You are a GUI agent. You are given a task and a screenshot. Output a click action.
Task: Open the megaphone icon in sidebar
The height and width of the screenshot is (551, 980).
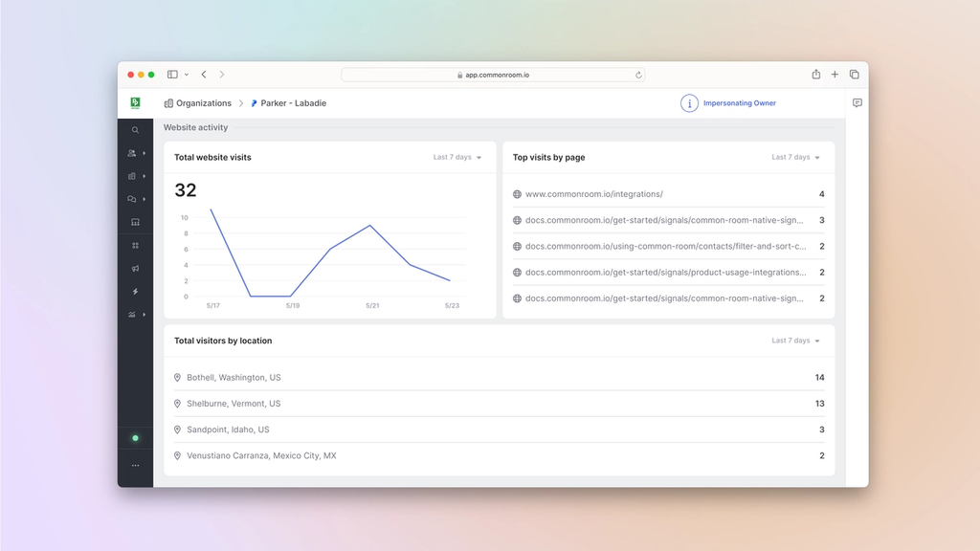pyautogui.click(x=135, y=269)
